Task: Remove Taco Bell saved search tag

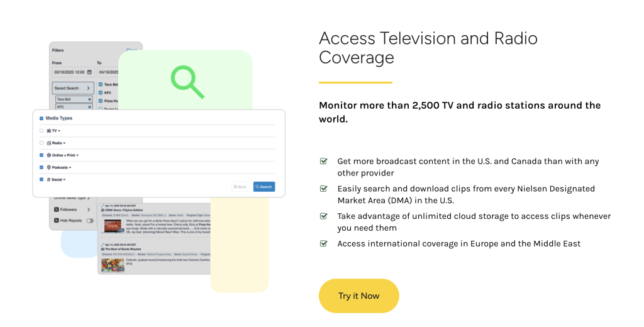Action: (89, 99)
